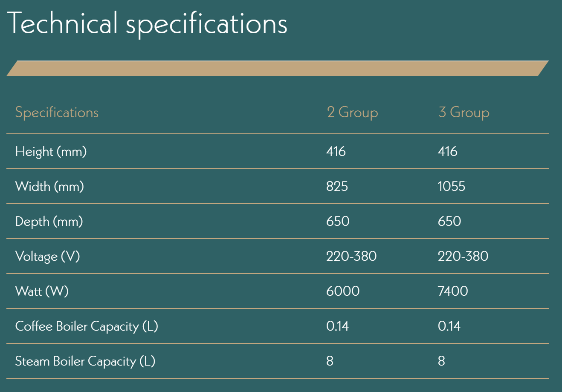Select the 3 Group column header
Screen dimensions: 562x392
(x=464, y=112)
